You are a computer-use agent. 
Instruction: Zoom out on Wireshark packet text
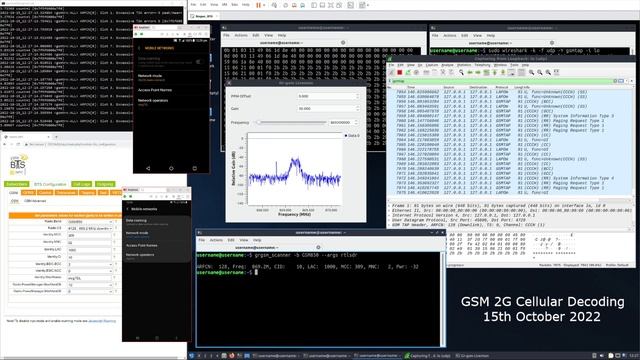[540, 72]
